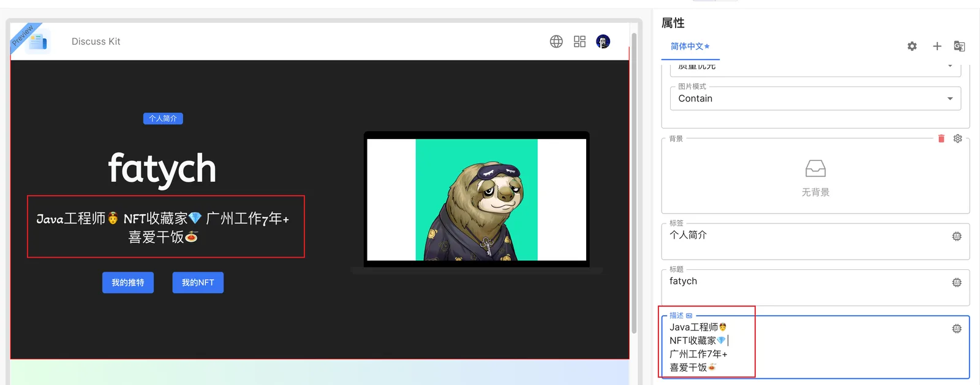Click the AI icon in 描述 field

click(957, 329)
